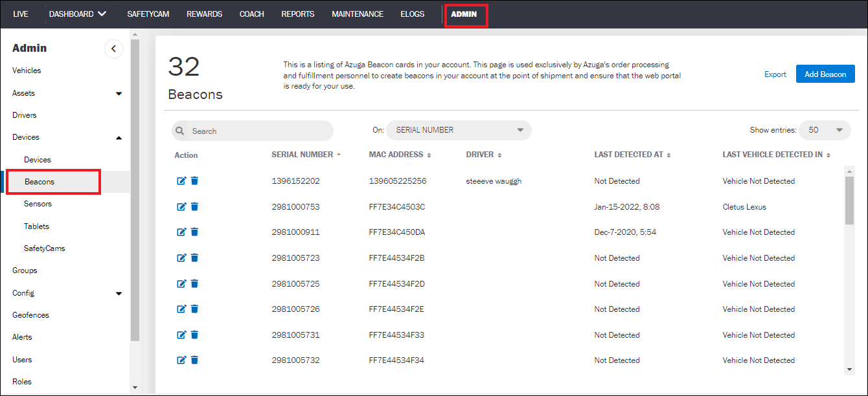868x396 pixels.
Task: Go to Groups in sidebar
Action: (25, 270)
